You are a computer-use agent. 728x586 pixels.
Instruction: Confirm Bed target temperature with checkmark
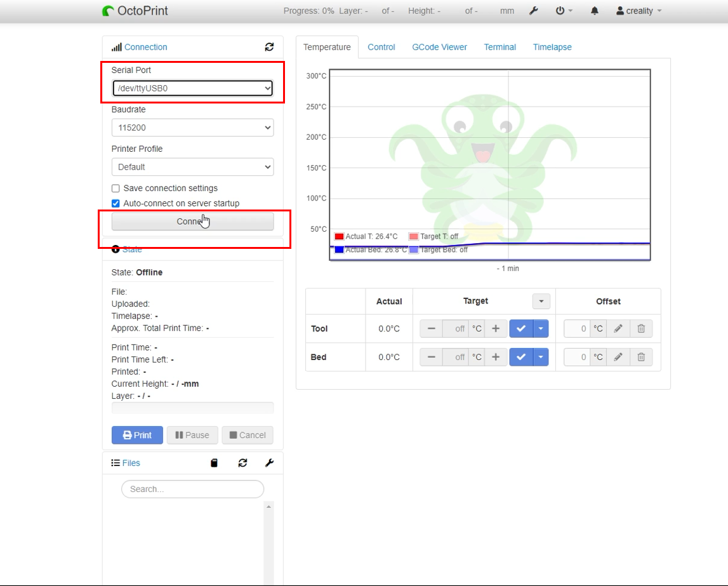521,357
